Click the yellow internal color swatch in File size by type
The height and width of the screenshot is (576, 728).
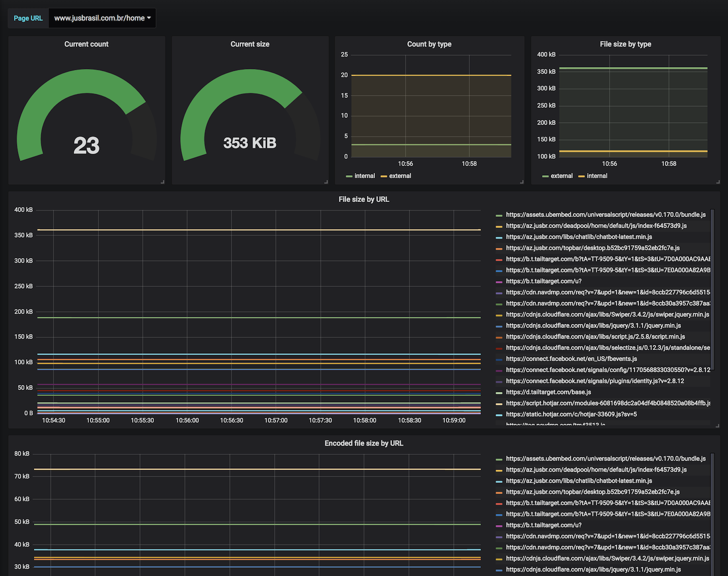[581, 177]
